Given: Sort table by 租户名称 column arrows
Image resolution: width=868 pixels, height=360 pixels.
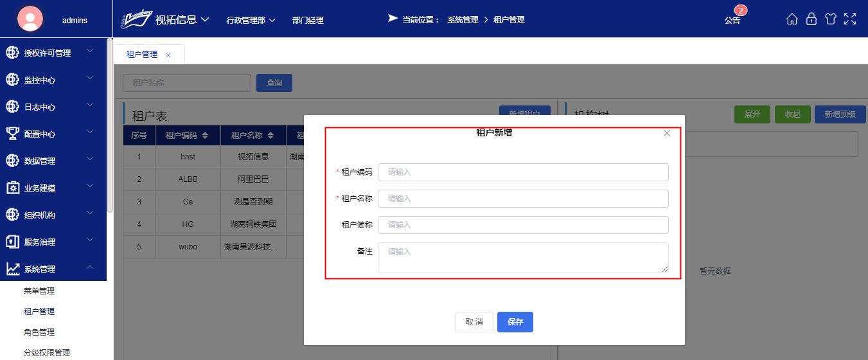Looking at the screenshot, I should click(x=272, y=136).
